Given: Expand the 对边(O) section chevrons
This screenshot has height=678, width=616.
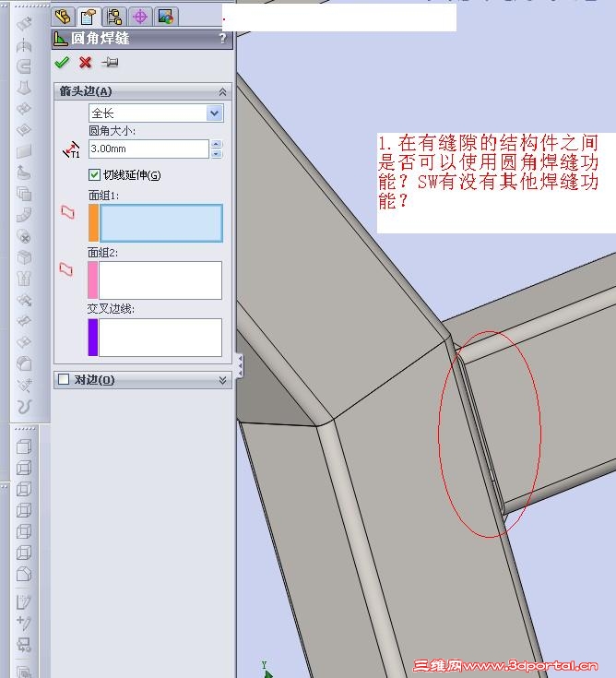Looking at the screenshot, I should pyautogui.click(x=222, y=380).
